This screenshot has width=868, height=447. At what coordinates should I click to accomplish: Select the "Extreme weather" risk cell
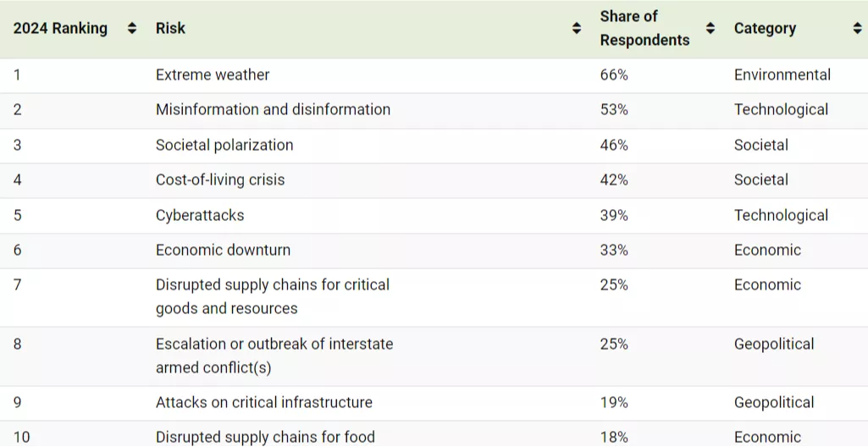click(x=213, y=75)
